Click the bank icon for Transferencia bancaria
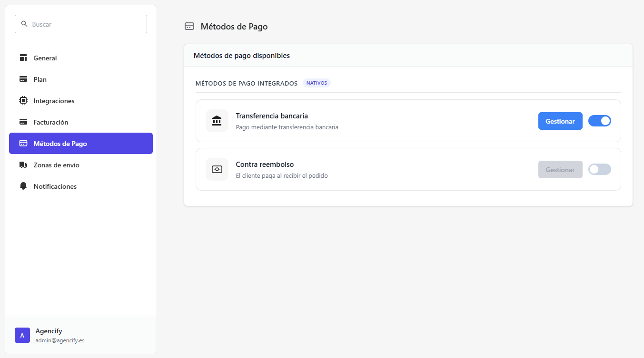The height and width of the screenshot is (358, 644). 217,121
